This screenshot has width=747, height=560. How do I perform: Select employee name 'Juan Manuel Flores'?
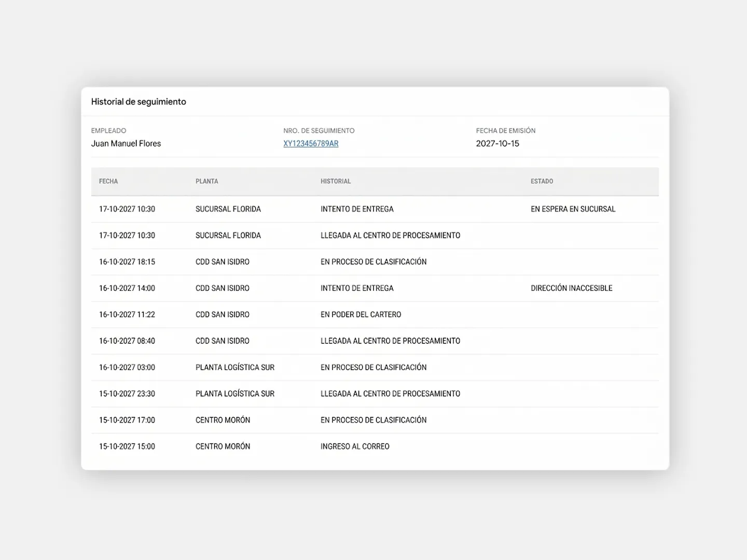126,144
